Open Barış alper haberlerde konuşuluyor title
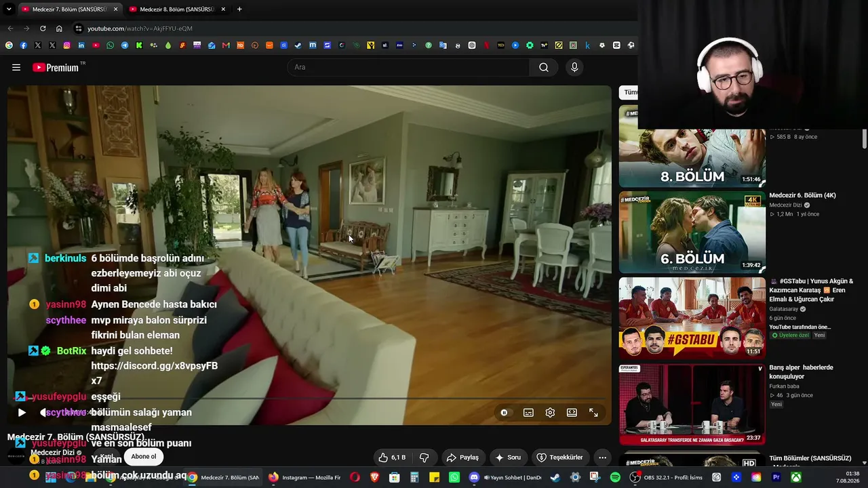Screen dimensions: 868x488 pos(801,372)
